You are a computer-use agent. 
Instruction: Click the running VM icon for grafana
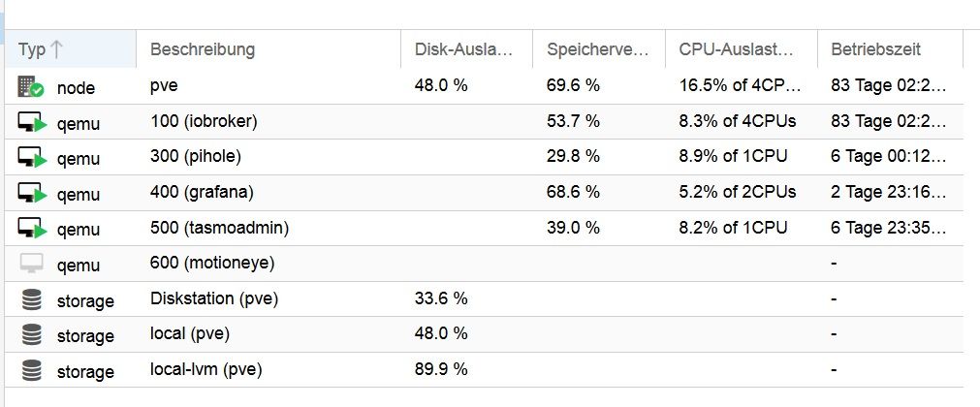(33, 193)
